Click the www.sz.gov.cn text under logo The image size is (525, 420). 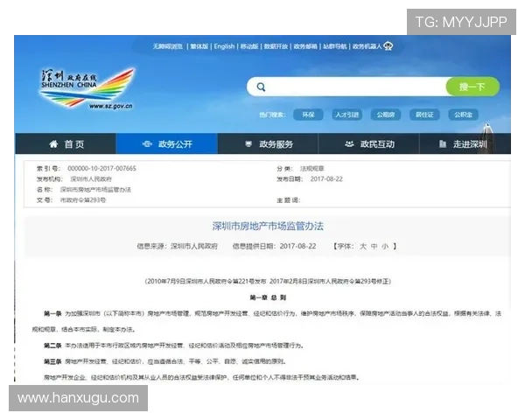pos(111,106)
